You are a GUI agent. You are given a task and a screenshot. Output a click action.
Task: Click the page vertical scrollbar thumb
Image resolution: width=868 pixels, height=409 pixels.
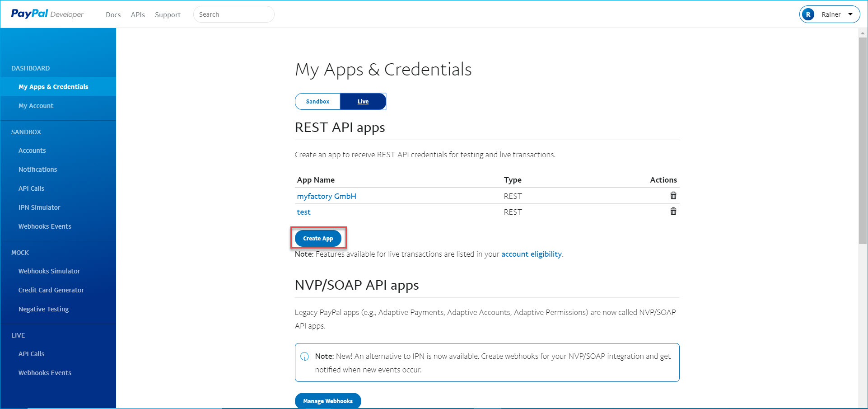point(863,140)
